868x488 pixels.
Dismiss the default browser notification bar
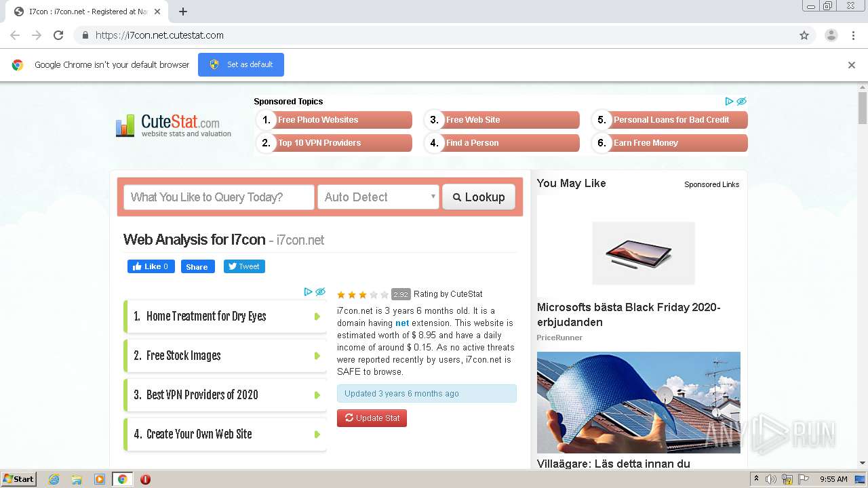852,65
